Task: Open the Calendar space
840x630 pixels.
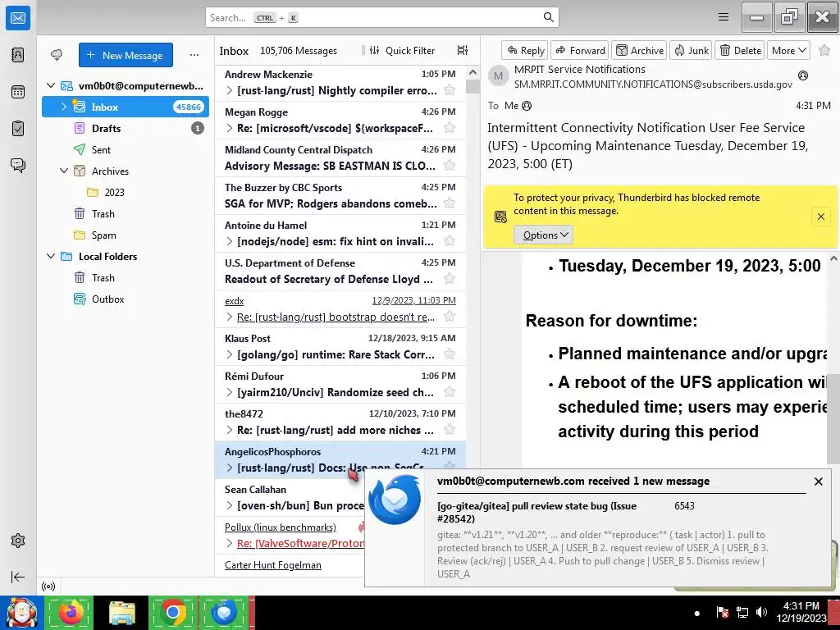Action: point(18,92)
